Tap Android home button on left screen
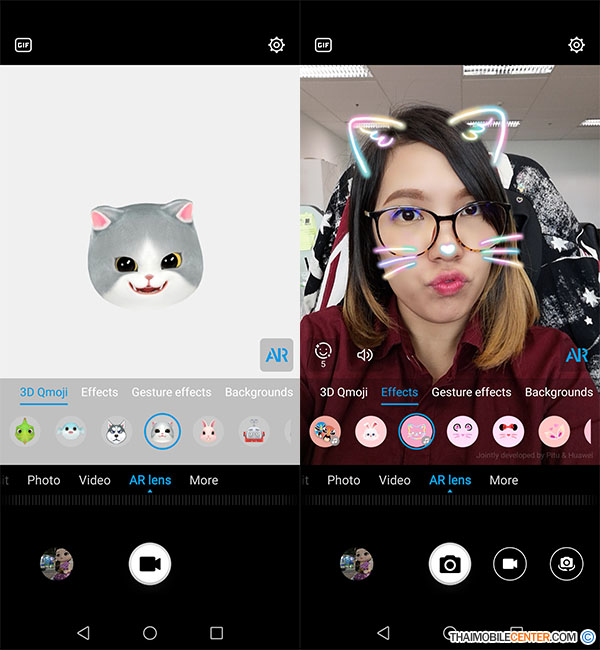 150,633
